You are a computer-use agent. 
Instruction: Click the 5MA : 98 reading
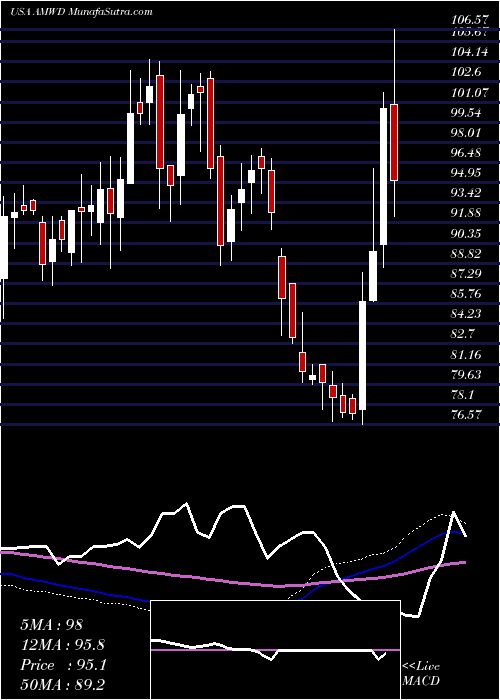pos(52,624)
